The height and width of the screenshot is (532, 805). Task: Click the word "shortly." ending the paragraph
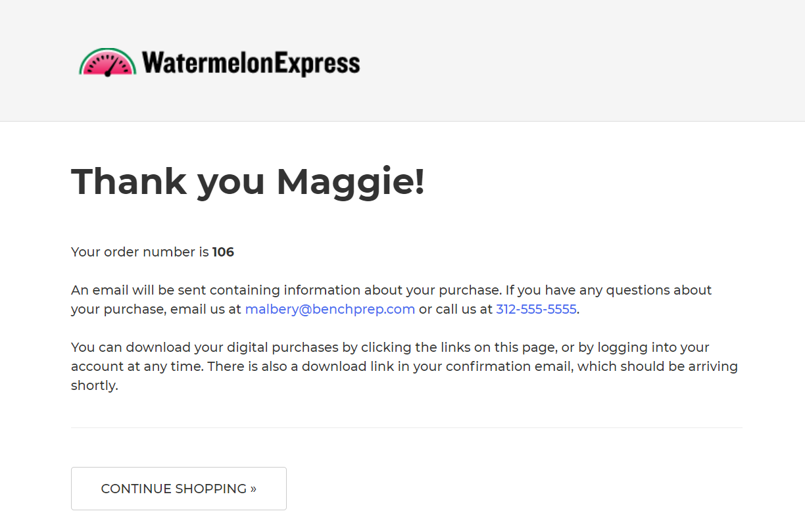click(95, 385)
